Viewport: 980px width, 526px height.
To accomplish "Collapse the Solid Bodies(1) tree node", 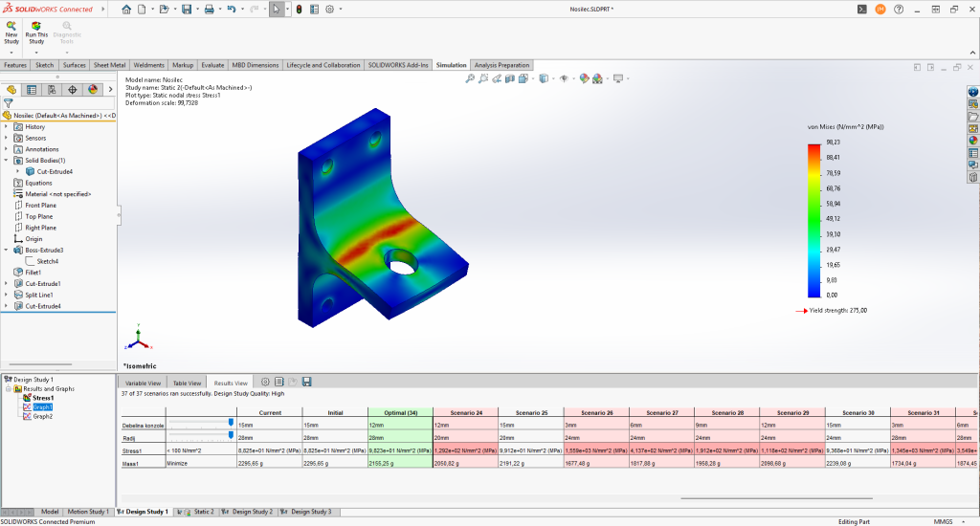I will coord(7,161).
